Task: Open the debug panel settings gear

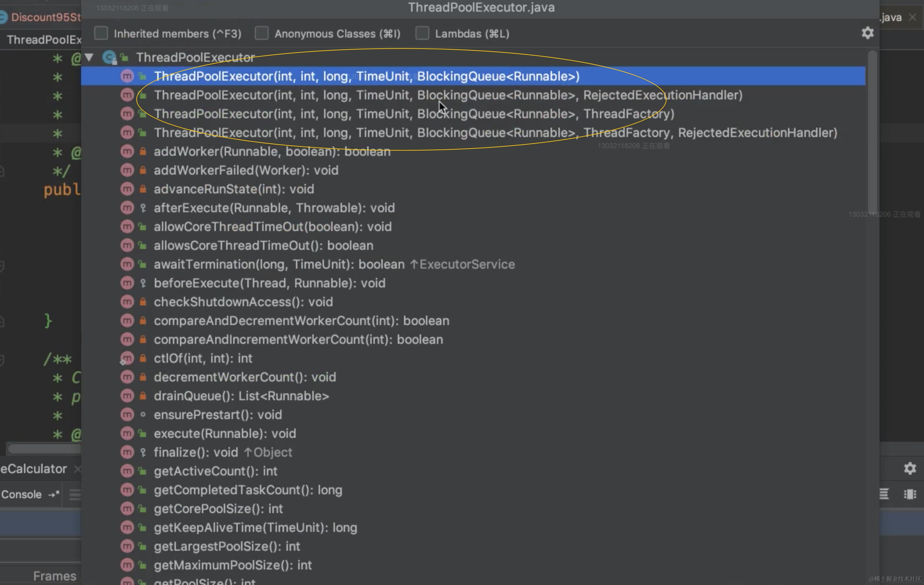Action: pos(910,468)
